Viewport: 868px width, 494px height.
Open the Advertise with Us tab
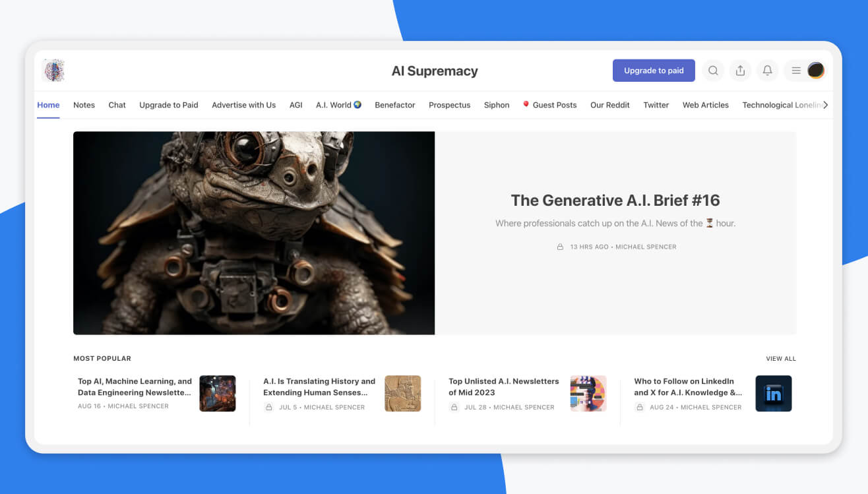coord(243,105)
